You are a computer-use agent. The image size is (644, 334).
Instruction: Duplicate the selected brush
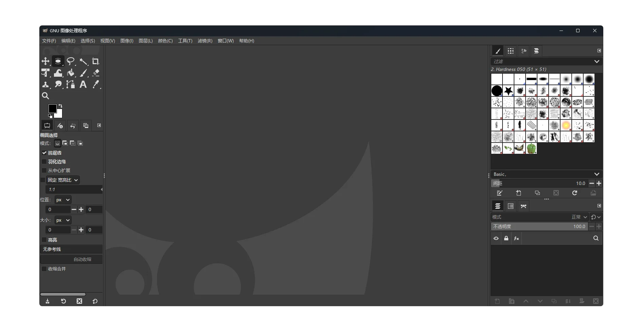pos(537,193)
